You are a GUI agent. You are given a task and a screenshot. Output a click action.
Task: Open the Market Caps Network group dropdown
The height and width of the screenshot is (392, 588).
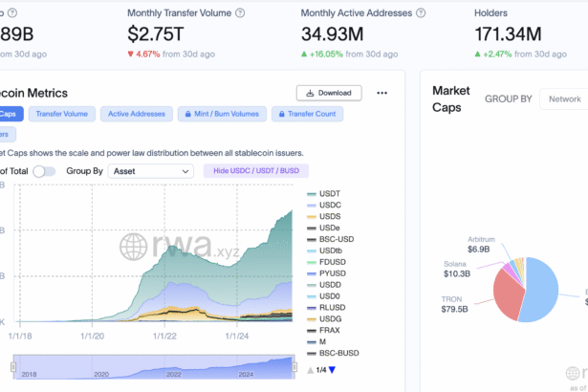coord(564,98)
